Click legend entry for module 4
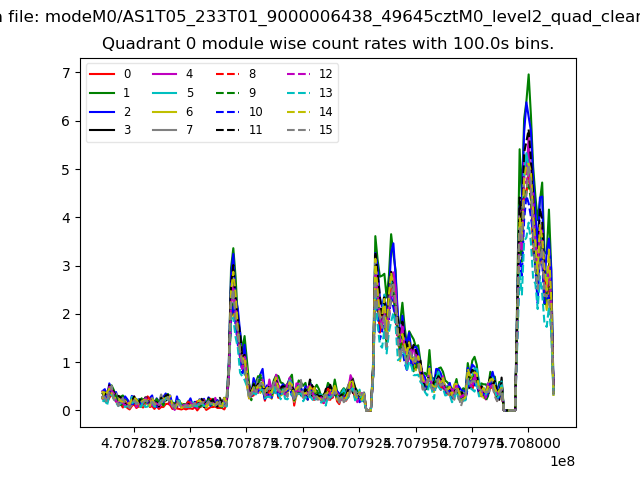Viewport: 640px width, 480px height. coord(173,74)
